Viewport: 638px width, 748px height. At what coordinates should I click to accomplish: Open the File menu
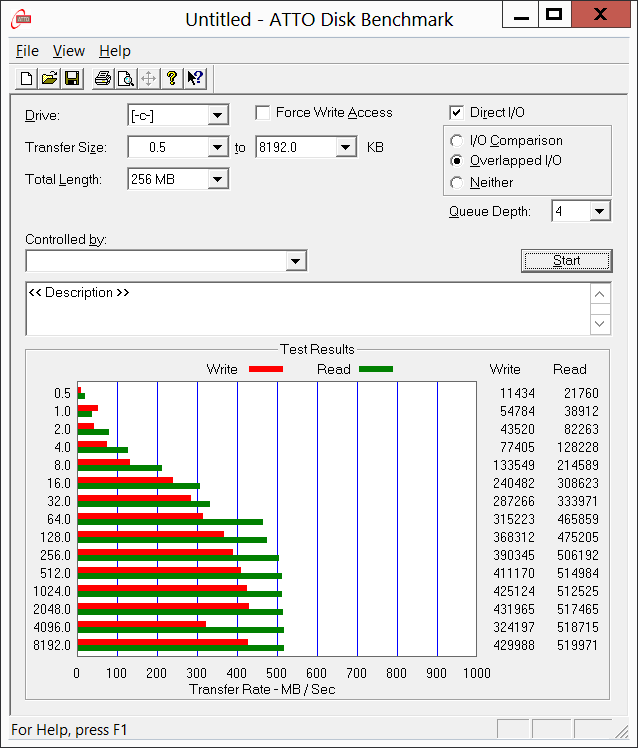27,51
